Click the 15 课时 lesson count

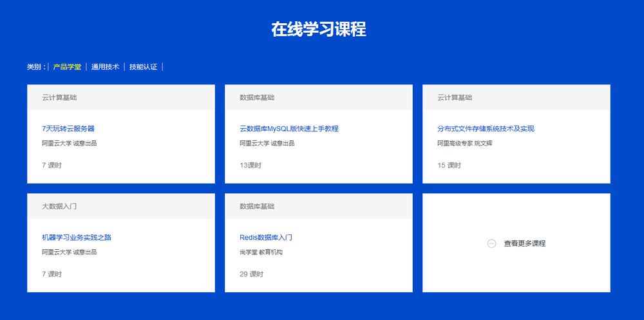449,165
